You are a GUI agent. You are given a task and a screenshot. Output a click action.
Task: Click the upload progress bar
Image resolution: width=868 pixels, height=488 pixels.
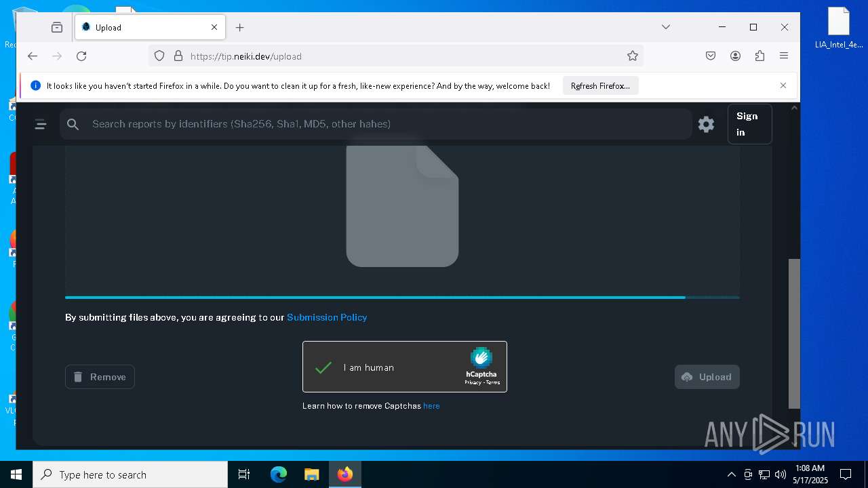pyautogui.click(x=402, y=297)
